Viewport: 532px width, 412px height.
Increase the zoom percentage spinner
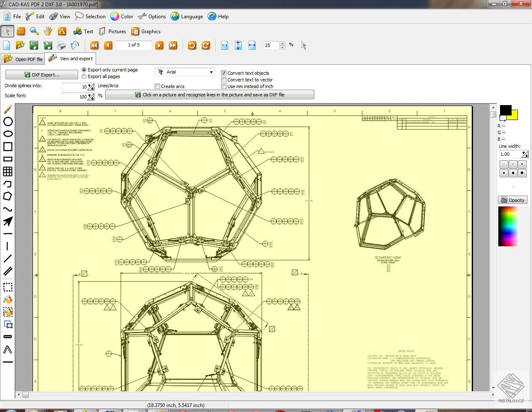(282, 44)
